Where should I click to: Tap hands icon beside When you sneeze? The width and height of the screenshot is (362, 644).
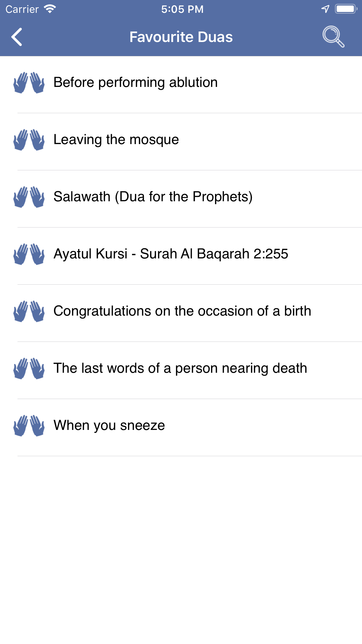pos(29,426)
